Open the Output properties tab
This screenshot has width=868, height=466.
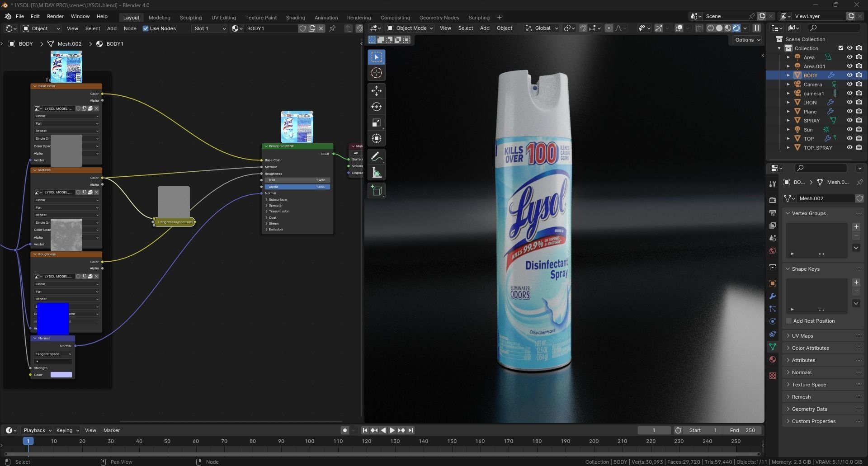[x=772, y=212]
